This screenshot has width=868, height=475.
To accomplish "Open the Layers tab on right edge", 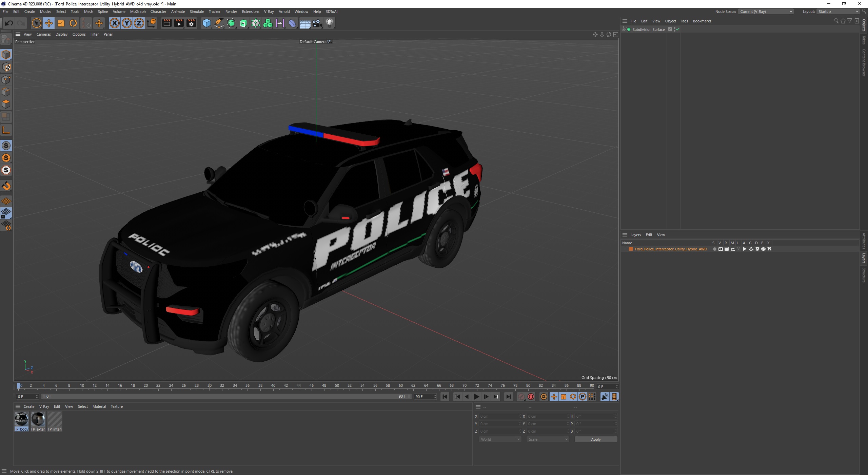I will click(x=864, y=258).
